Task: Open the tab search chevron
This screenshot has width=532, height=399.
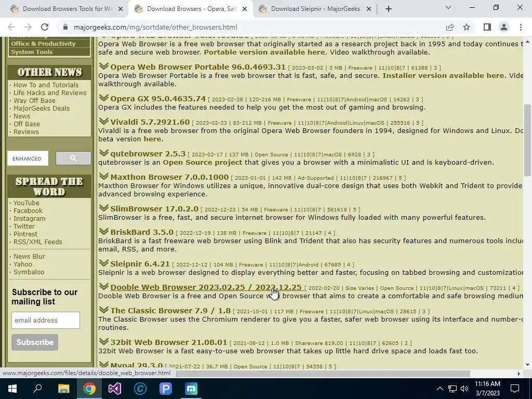Action: [x=448, y=7]
